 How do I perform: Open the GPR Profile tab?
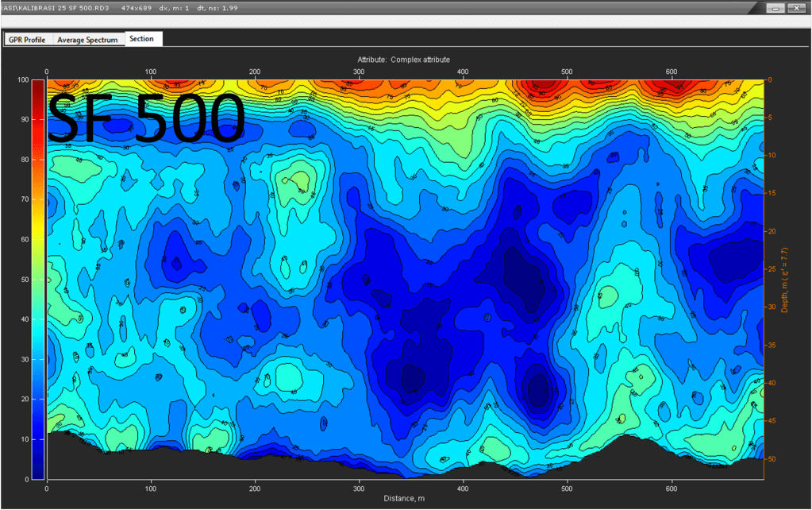point(28,40)
